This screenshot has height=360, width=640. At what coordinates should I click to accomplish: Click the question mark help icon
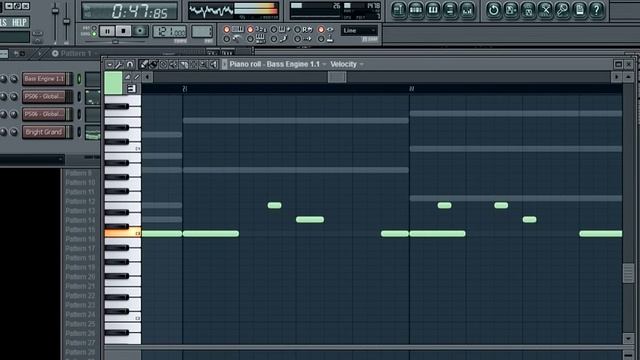596,10
